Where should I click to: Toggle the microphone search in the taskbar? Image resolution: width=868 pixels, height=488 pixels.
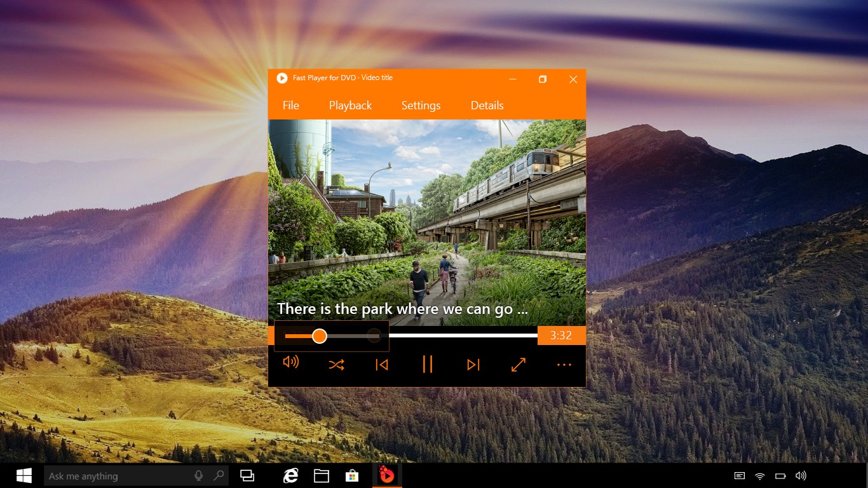pyautogui.click(x=199, y=475)
